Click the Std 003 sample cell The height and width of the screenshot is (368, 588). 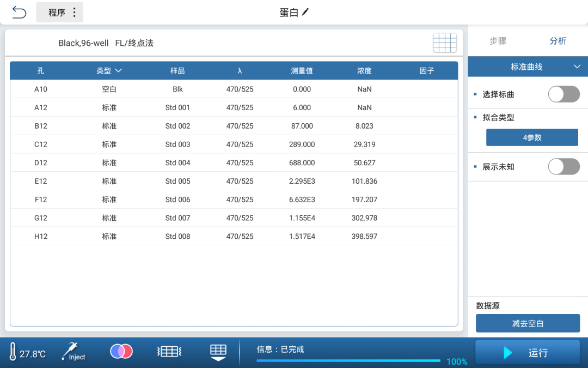pos(177,144)
